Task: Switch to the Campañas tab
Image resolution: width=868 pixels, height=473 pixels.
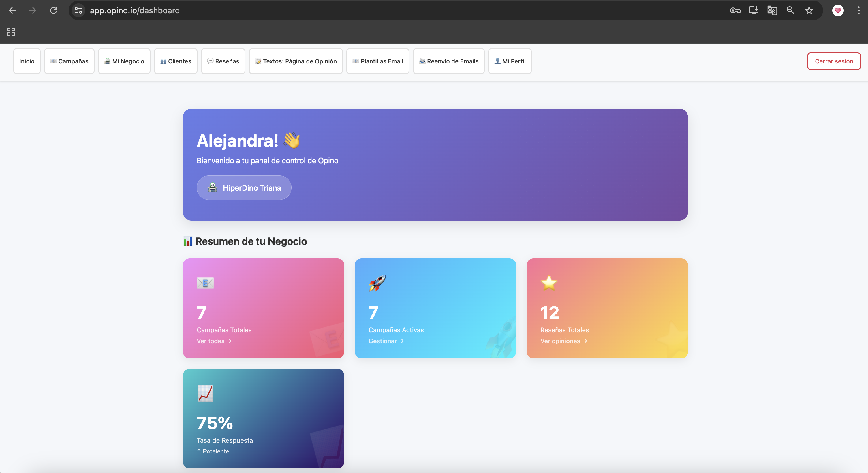Action: 69,61
